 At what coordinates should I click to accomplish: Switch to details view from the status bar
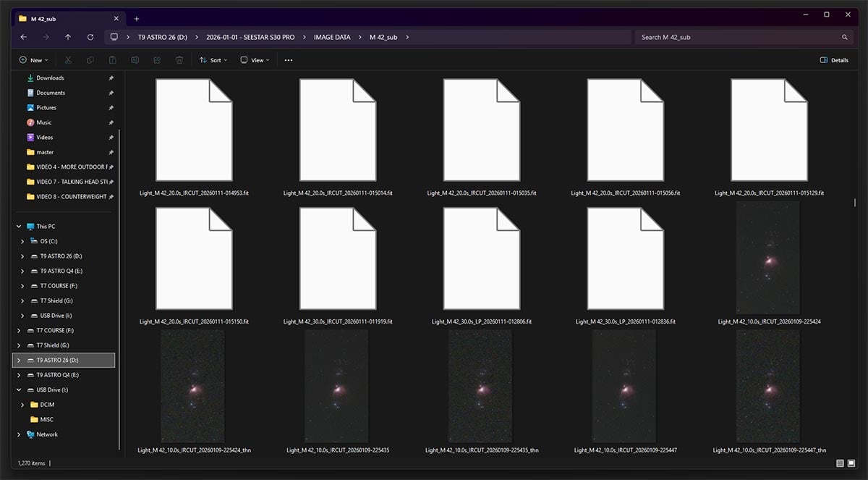click(x=840, y=462)
